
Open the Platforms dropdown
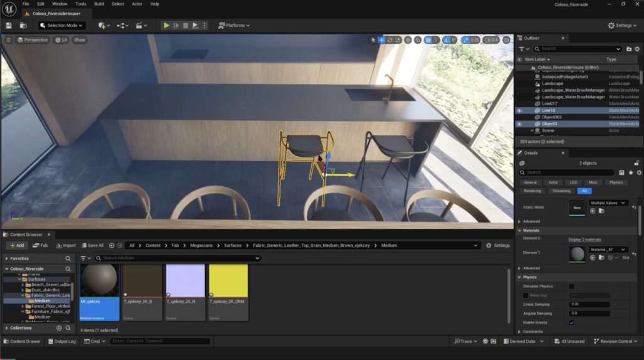(234, 25)
